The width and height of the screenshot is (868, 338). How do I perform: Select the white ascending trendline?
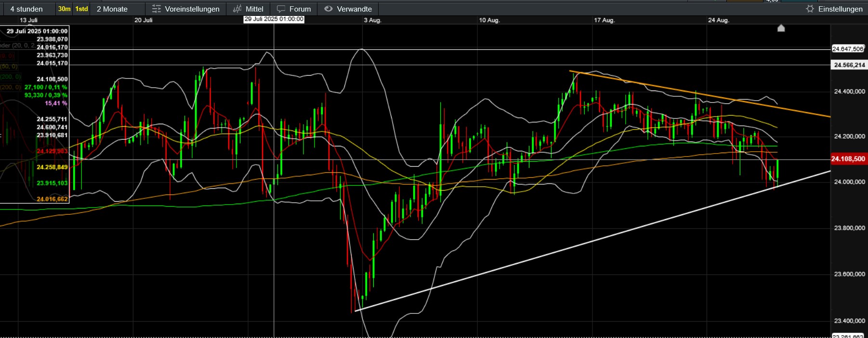[592, 241]
